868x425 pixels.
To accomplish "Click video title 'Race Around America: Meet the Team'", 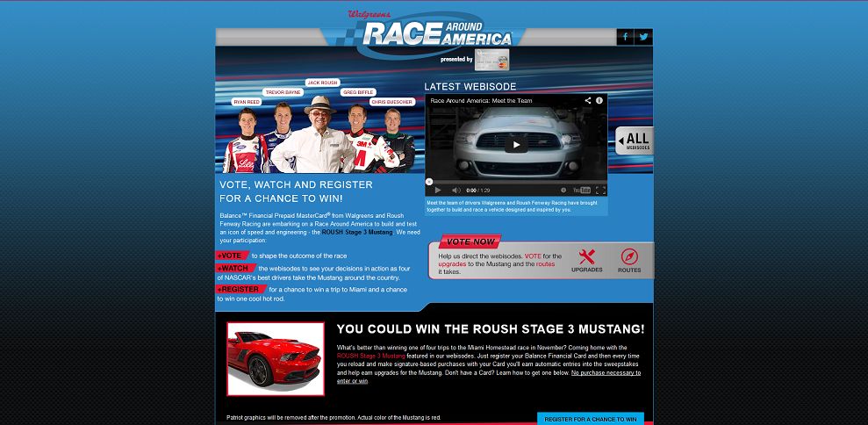I will (x=481, y=101).
